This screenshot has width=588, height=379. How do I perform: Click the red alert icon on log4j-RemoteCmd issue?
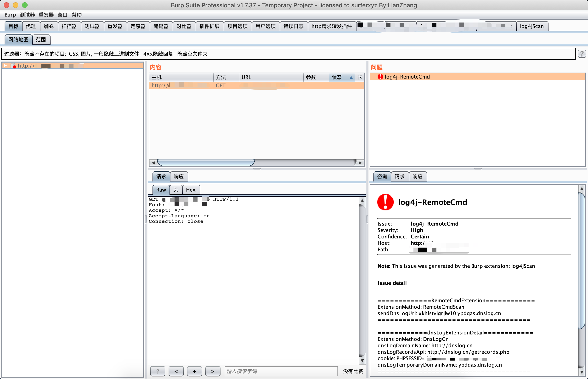click(380, 77)
